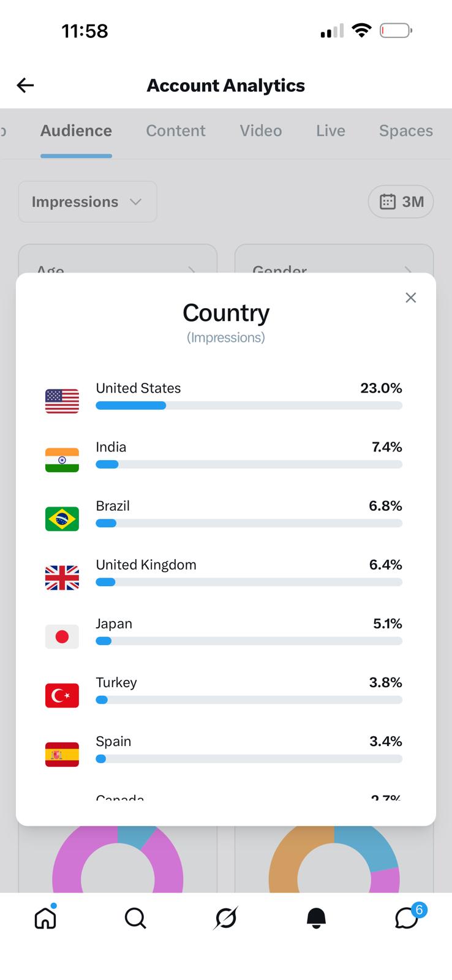Expand the Age card chevron
452x980 pixels.
[x=192, y=269]
